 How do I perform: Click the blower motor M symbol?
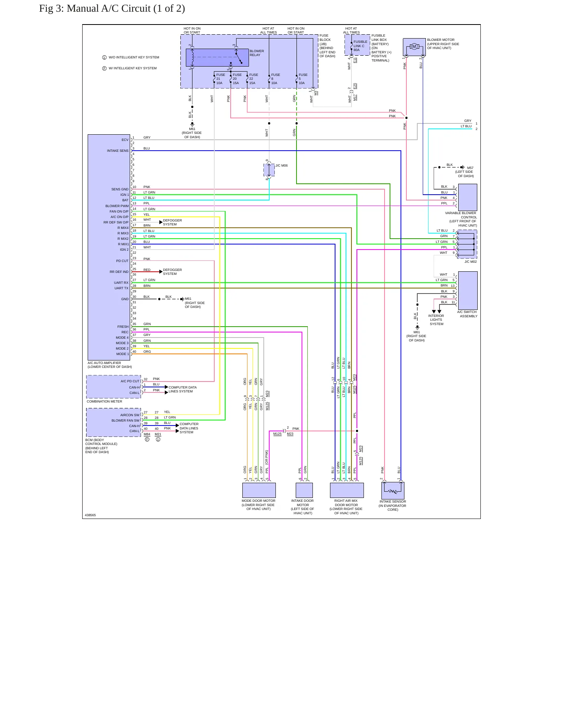click(x=414, y=47)
